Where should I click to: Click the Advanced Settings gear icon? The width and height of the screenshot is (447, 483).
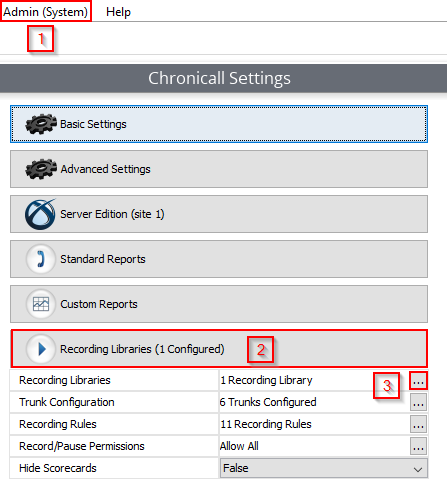click(x=41, y=169)
